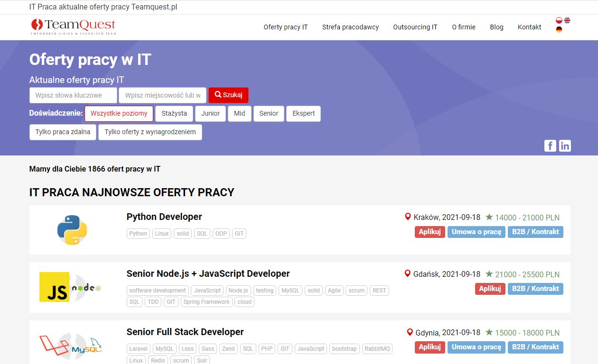Click the cloud tag
The height and width of the screenshot is (364, 598).
click(x=244, y=302)
